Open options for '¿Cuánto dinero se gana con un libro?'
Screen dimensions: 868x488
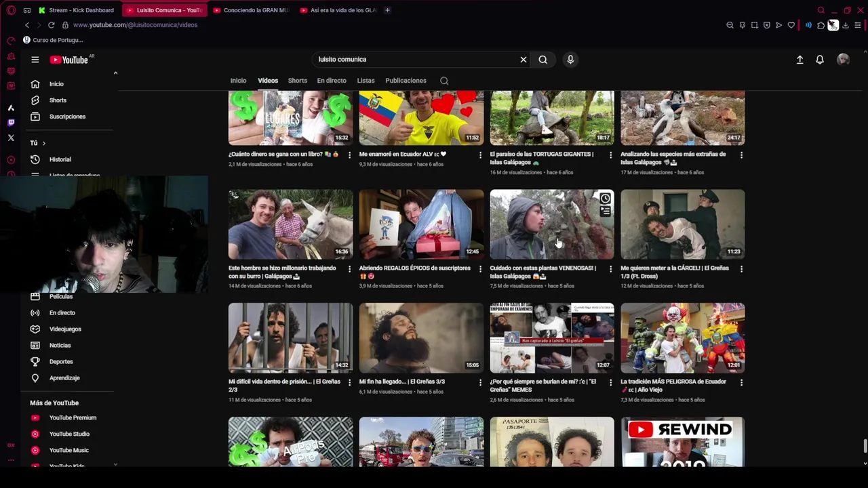(349, 155)
